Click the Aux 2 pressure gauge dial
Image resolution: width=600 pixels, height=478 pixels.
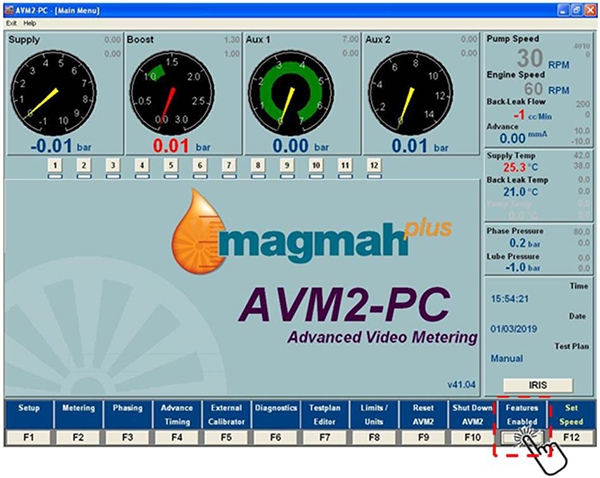pyautogui.click(x=411, y=93)
